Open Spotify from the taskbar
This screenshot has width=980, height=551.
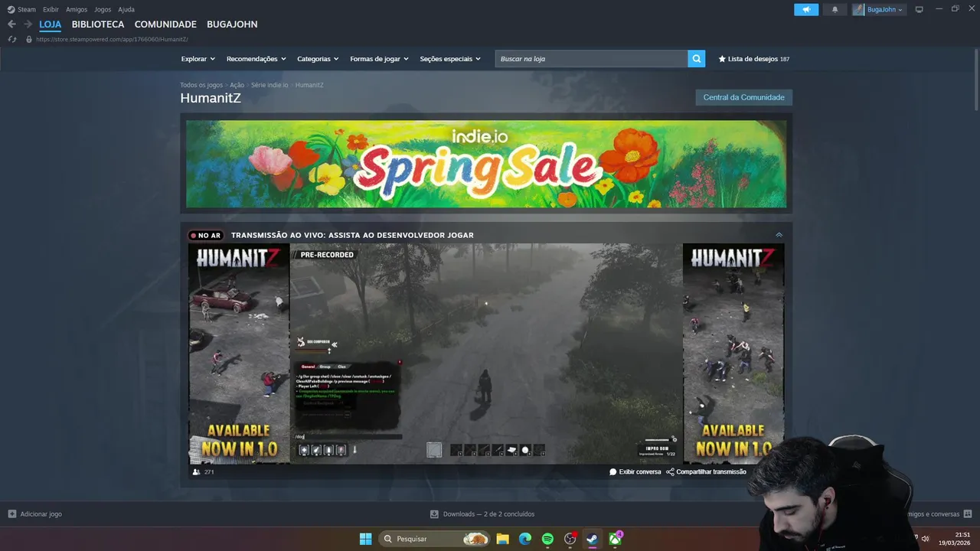click(x=547, y=539)
